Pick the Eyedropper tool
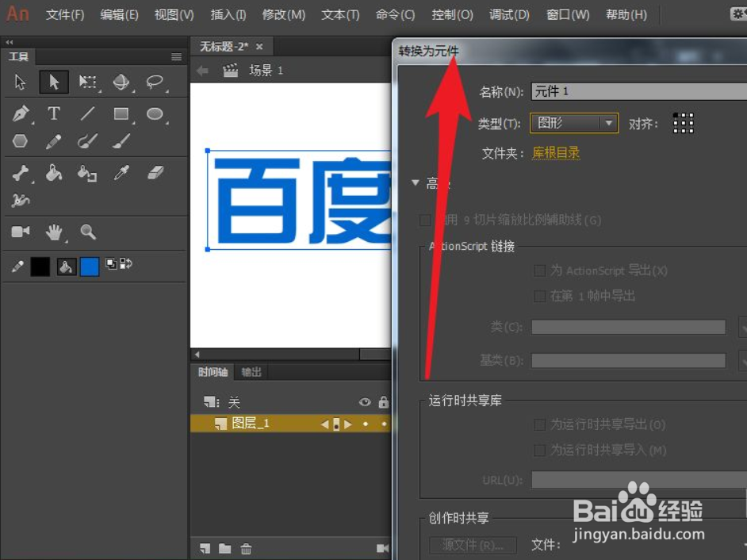The image size is (747, 560). click(x=121, y=173)
